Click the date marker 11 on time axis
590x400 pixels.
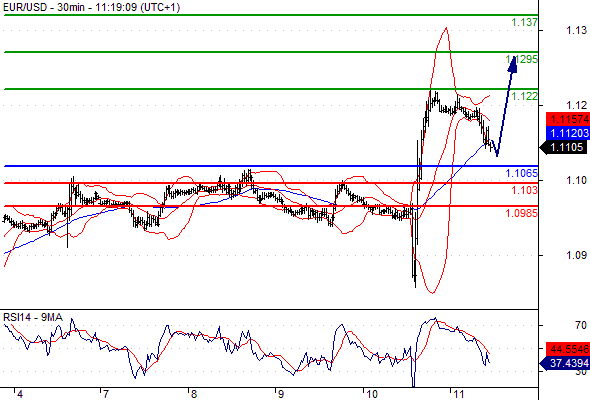458,394
